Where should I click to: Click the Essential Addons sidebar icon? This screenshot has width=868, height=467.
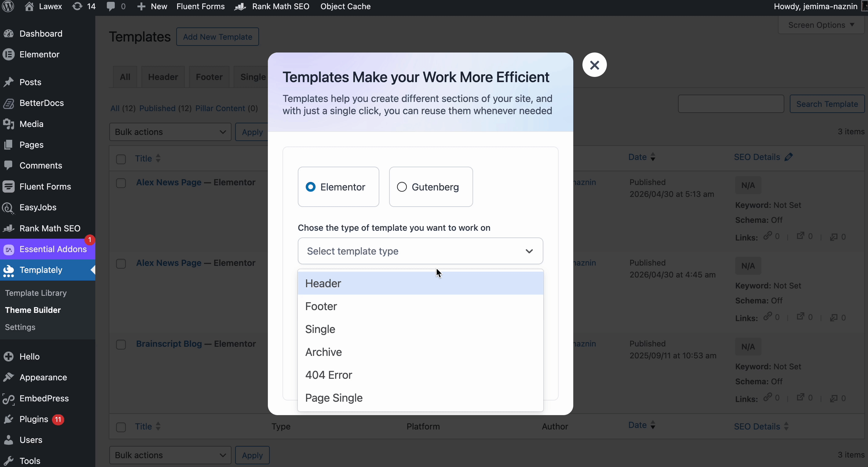click(x=9, y=249)
